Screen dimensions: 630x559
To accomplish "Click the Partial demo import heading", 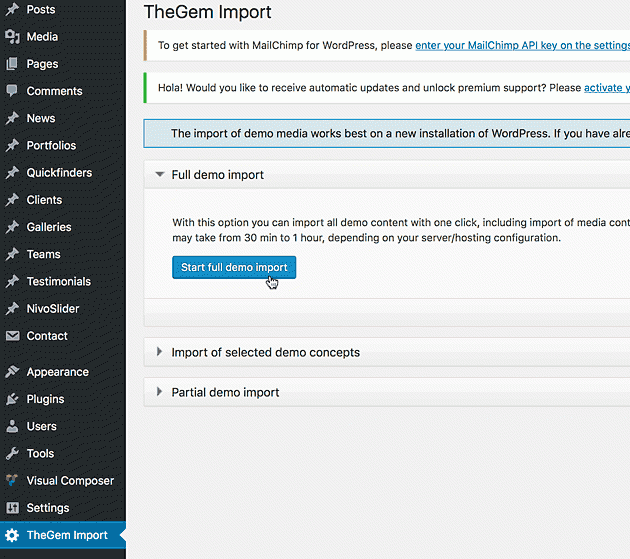I will pos(225,392).
